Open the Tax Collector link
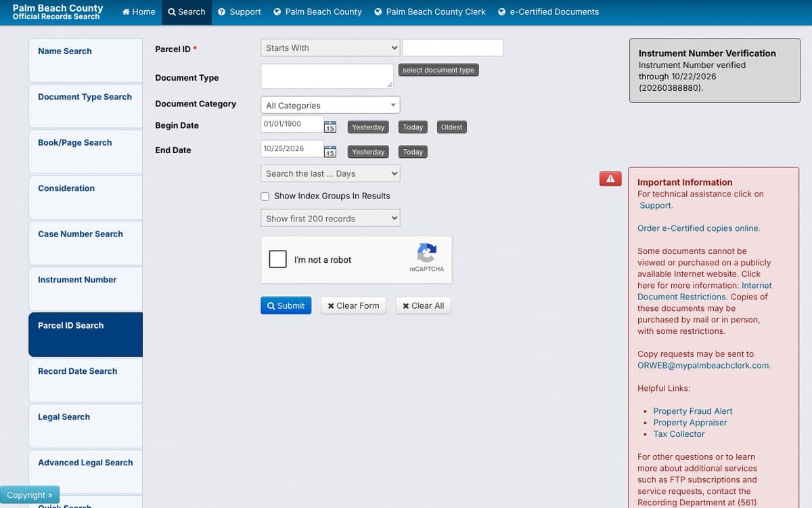 [x=679, y=434]
